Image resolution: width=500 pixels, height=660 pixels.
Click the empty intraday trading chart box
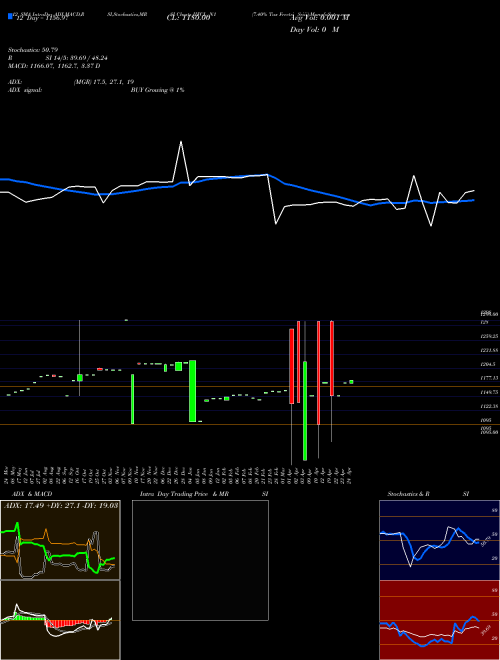[x=200, y=560]
